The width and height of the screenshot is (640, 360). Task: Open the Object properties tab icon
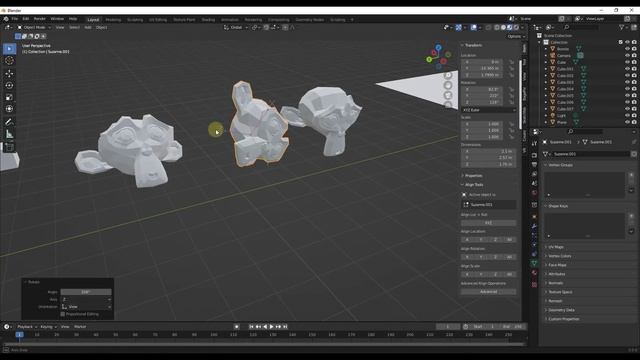point(534,217)
